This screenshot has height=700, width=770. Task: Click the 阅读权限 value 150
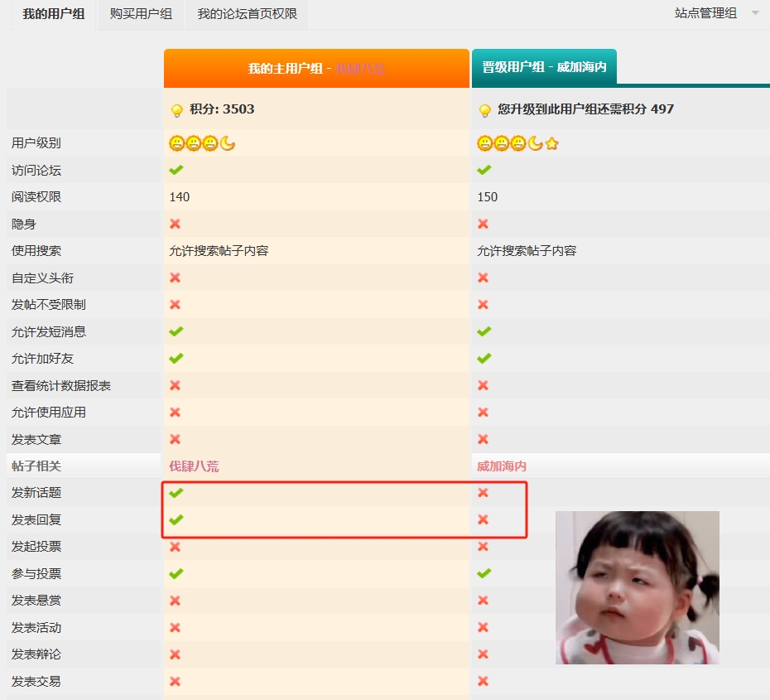click(487, 197)
